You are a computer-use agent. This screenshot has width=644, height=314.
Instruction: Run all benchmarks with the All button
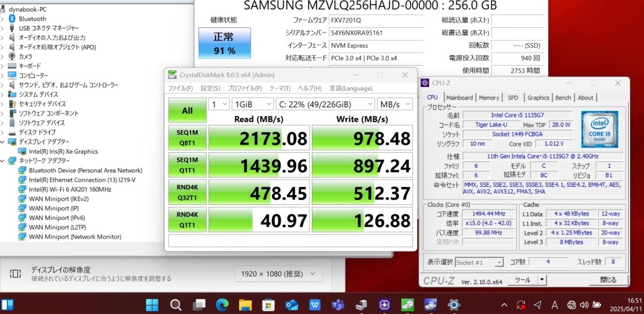click(188, 110)
